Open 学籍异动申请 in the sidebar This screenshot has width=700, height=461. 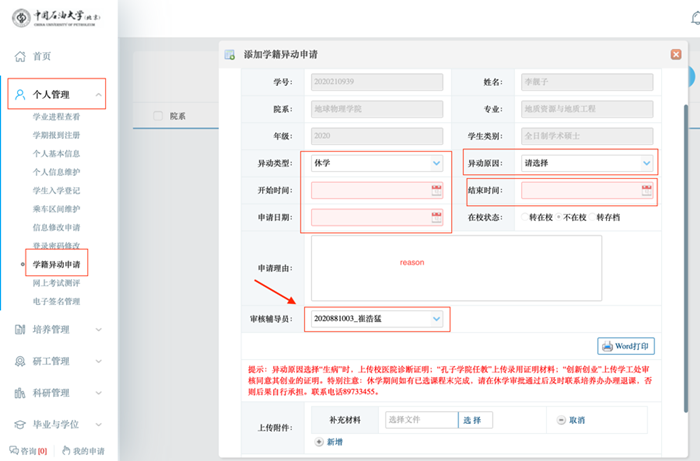point(57,265)
